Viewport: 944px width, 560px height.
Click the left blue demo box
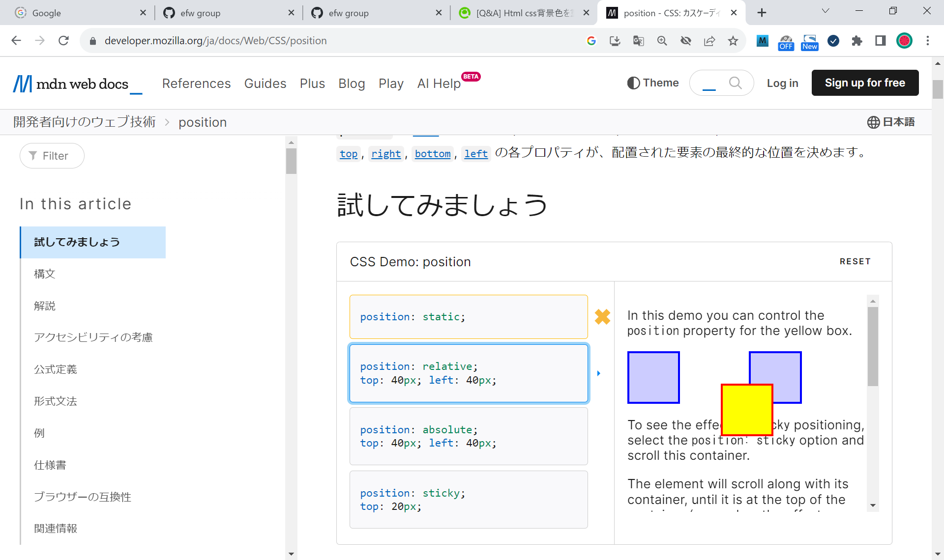click(x=653, y=377)
